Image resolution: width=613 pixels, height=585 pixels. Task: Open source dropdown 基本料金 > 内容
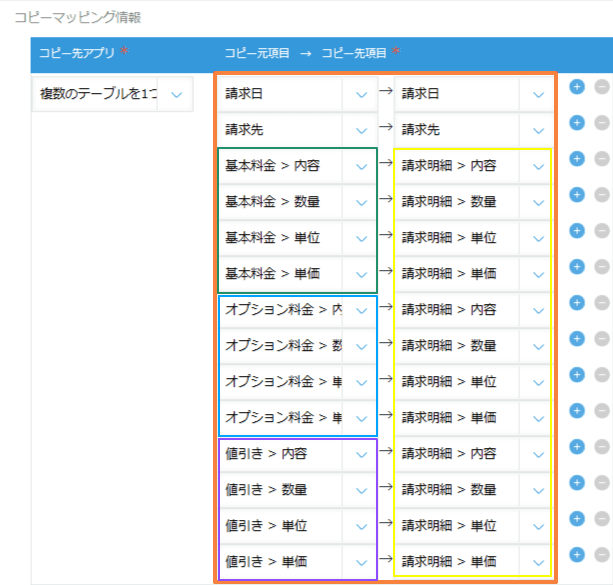click(x=298, y=166)
